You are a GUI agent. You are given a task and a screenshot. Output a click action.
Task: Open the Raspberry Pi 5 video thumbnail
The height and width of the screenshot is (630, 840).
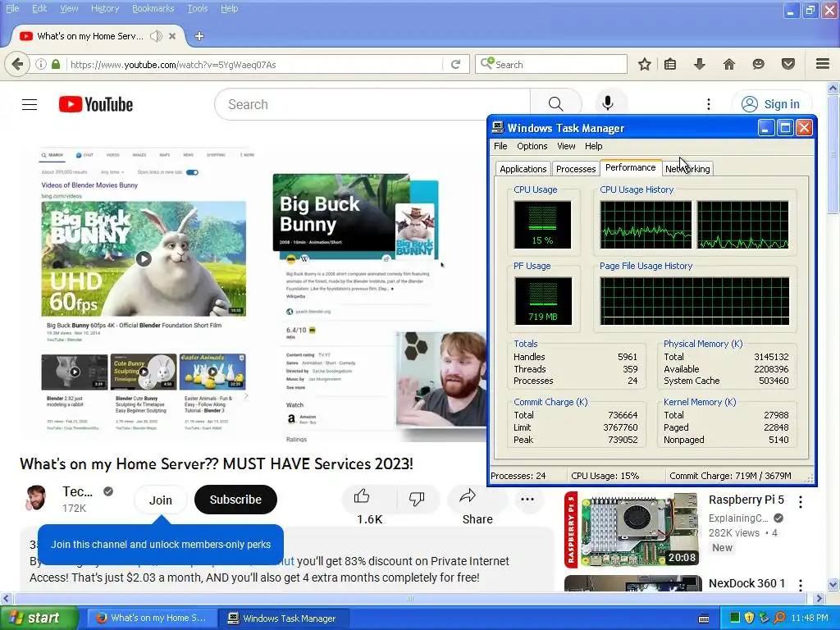coord(632,531)
